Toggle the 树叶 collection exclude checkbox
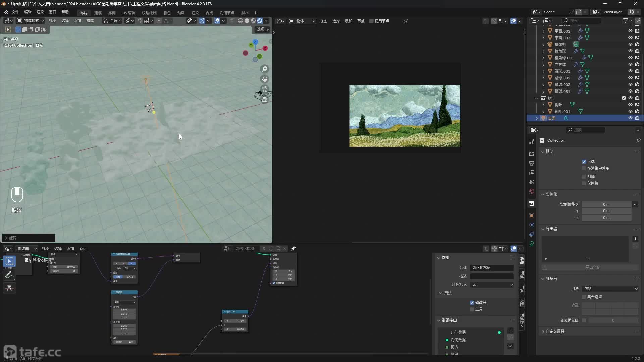 pos(624,98)
